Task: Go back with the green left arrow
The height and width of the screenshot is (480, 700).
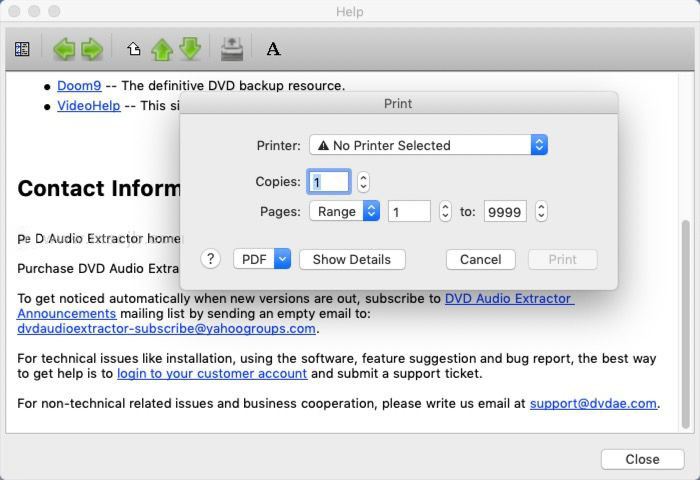Action: tap(64, 49)
